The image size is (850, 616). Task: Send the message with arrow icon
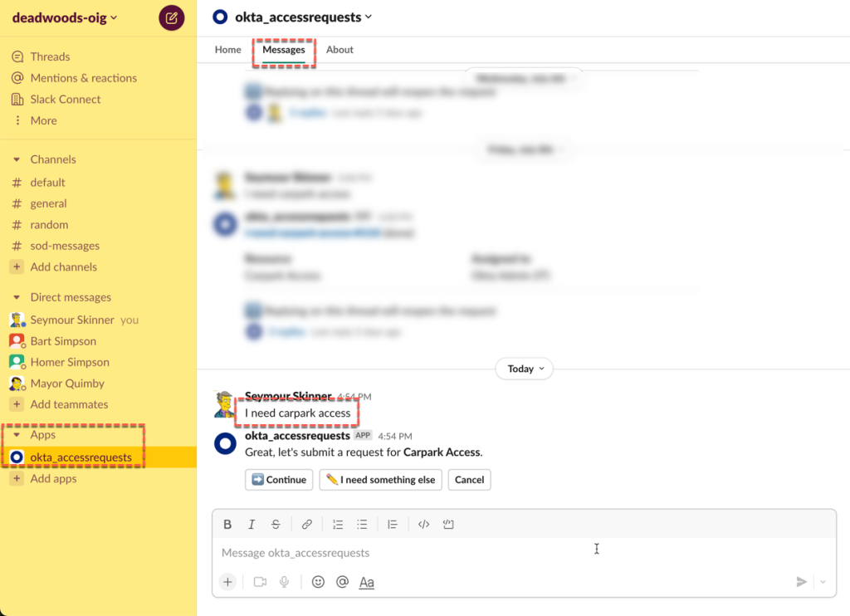coord(801,582)
